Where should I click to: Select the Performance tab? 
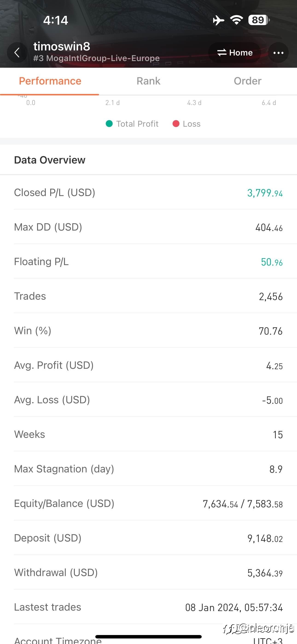(x=50, y=81)
